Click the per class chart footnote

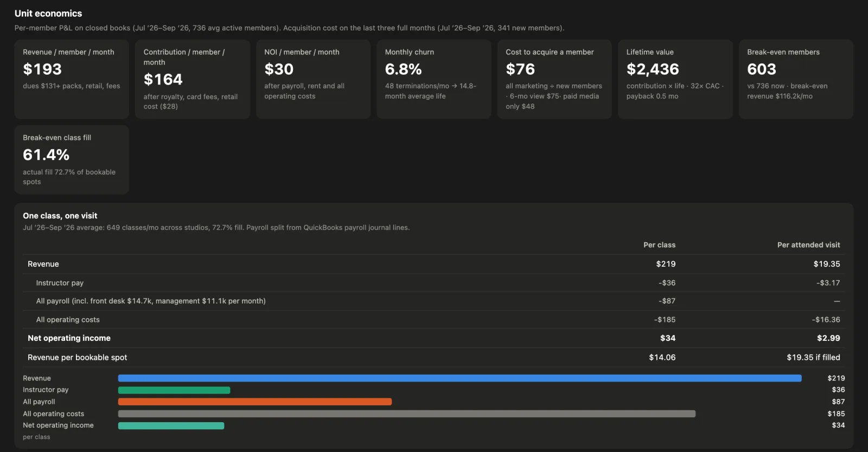[36, 437]
